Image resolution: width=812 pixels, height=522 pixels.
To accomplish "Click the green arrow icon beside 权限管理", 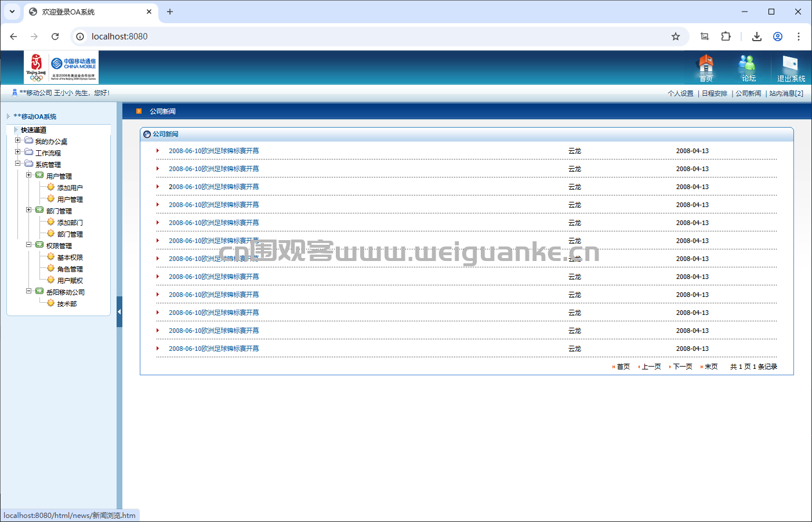I will click(x=39, y=245).
